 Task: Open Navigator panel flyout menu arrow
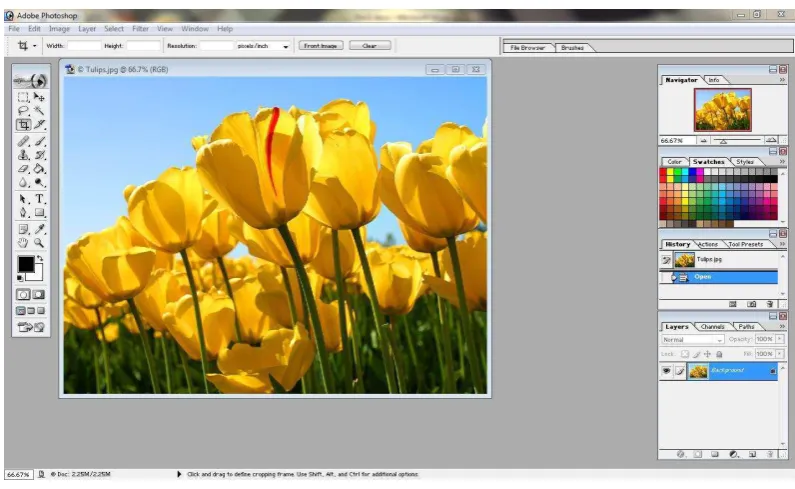coord(782,80)
